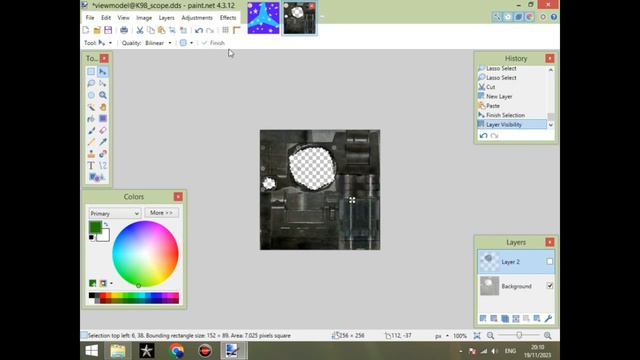
Task: Select the Paint Bucket tool
Action: (x=91, y=119)
